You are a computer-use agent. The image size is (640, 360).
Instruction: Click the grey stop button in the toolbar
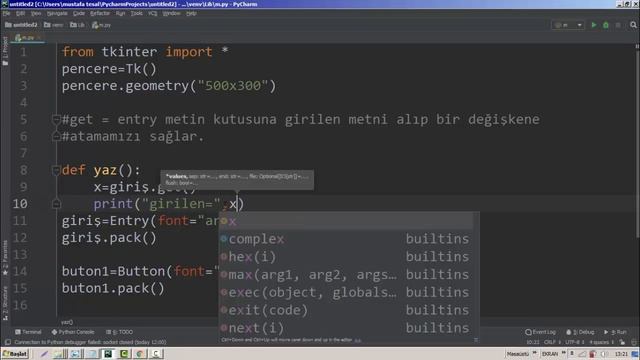pyautogui.click(x=618, y=25)
